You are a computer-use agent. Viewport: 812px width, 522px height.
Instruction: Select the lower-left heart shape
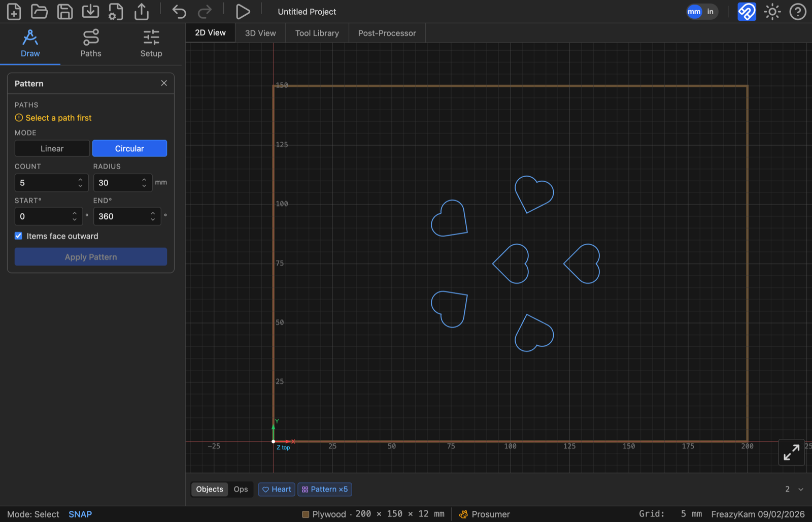point(449,309)
